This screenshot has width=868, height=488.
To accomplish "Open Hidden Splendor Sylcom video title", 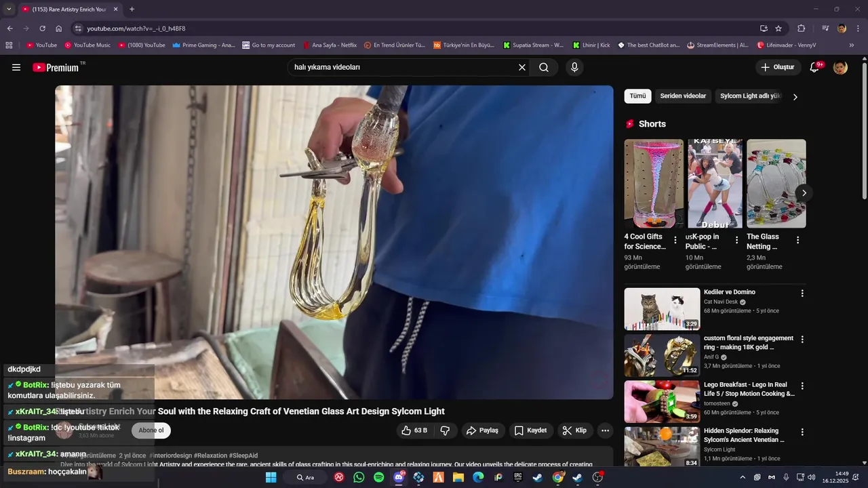I will pyautogui.click(x=744, y=435).
